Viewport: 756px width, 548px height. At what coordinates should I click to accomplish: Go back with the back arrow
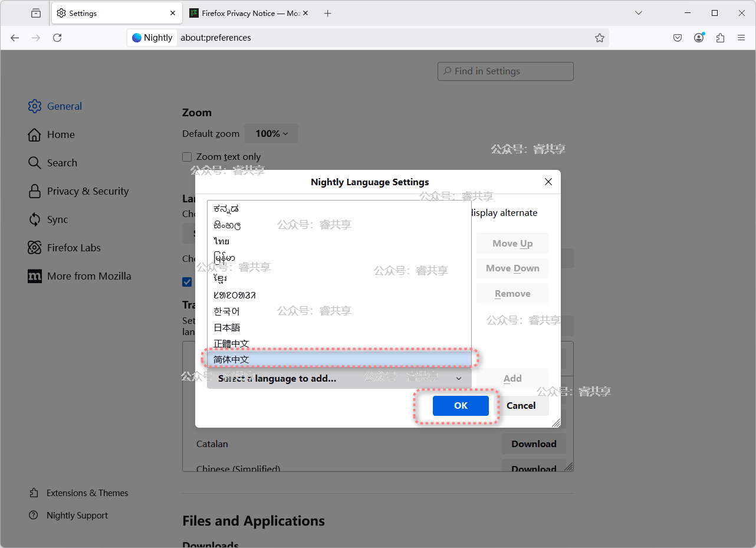pos(15,38)
